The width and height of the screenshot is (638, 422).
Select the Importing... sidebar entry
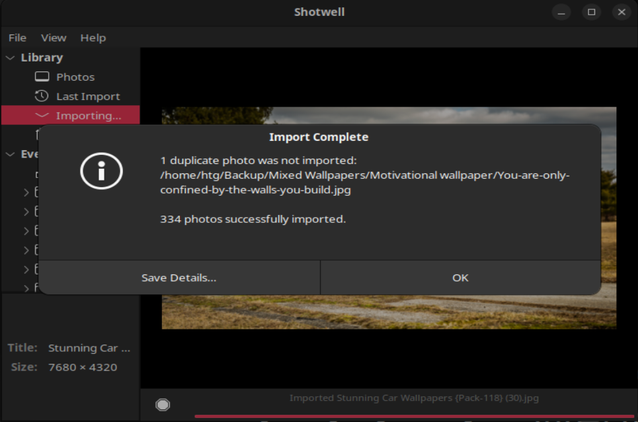coord(70,115)
